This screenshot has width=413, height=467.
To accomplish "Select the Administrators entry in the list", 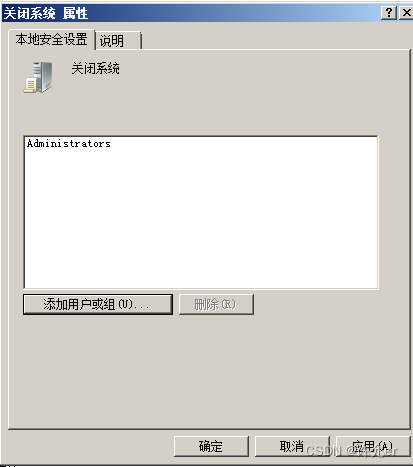I will click(69, 144).
